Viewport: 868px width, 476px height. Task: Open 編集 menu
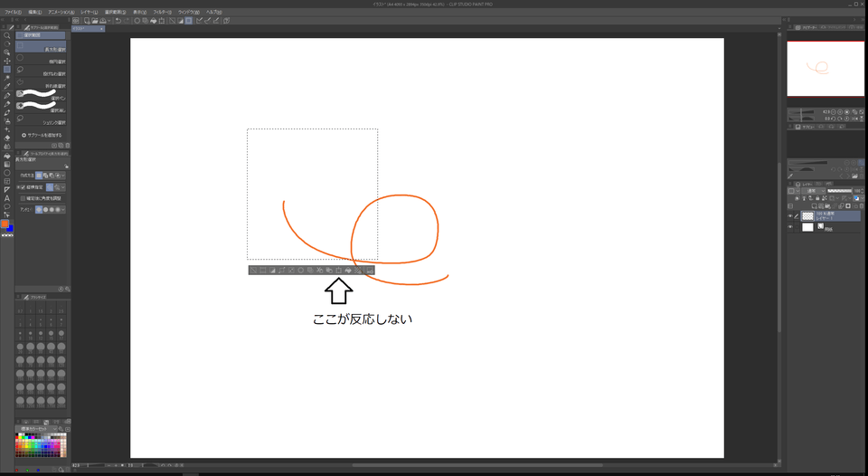pos(35,12)
